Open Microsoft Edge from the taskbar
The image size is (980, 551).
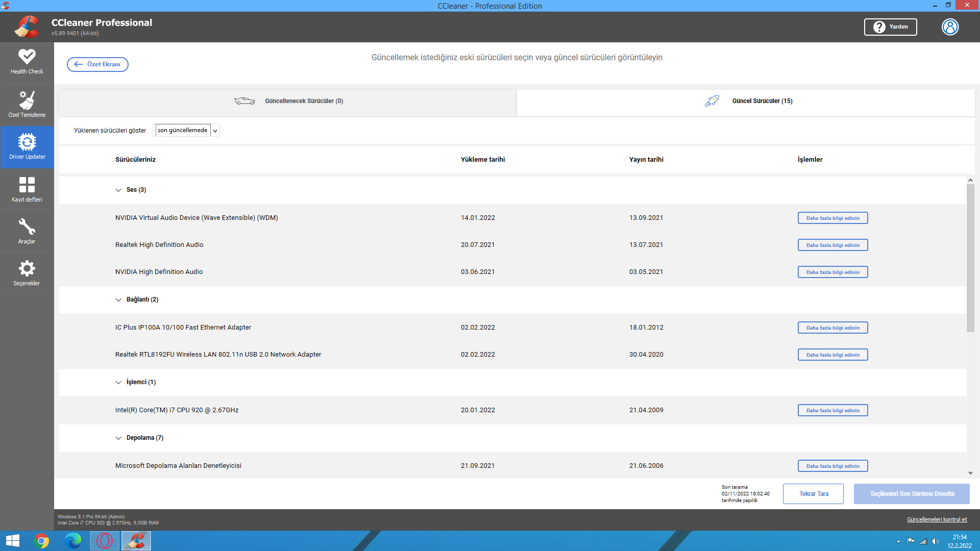click(x=73, y=541)
